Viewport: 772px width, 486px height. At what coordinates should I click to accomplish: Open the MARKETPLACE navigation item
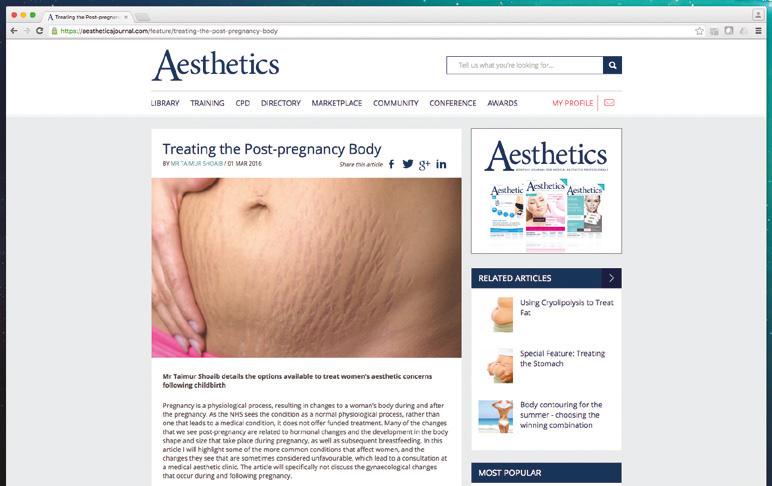pos(337,103)
